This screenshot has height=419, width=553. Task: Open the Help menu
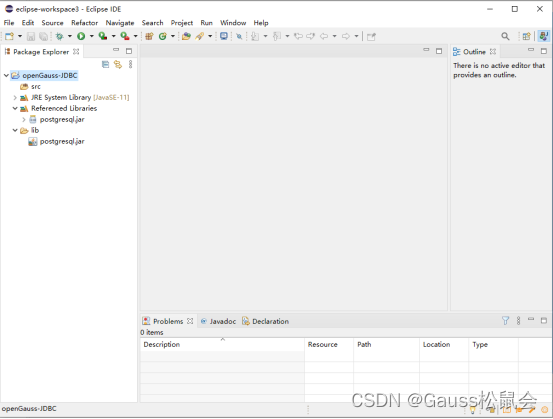pos(261,23)
